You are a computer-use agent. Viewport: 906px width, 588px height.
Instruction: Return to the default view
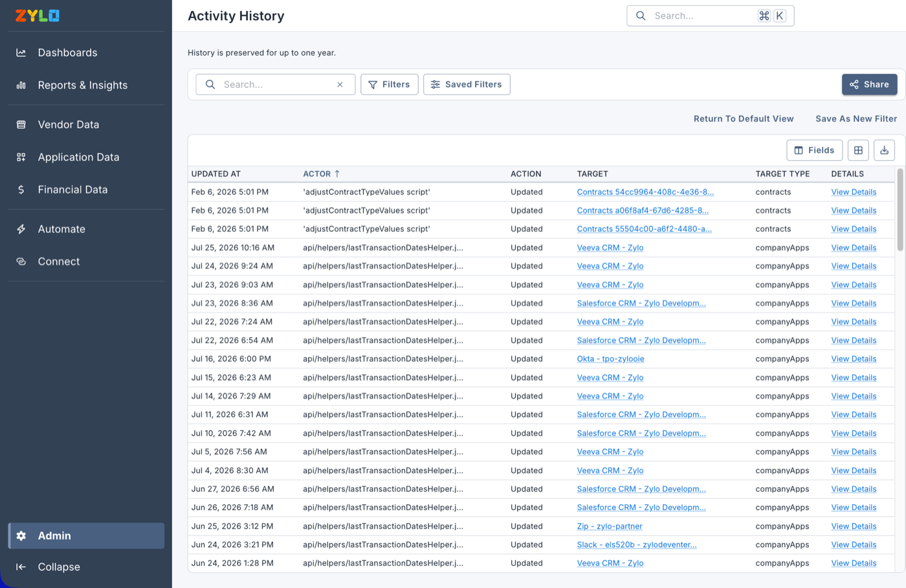point(744,118)
